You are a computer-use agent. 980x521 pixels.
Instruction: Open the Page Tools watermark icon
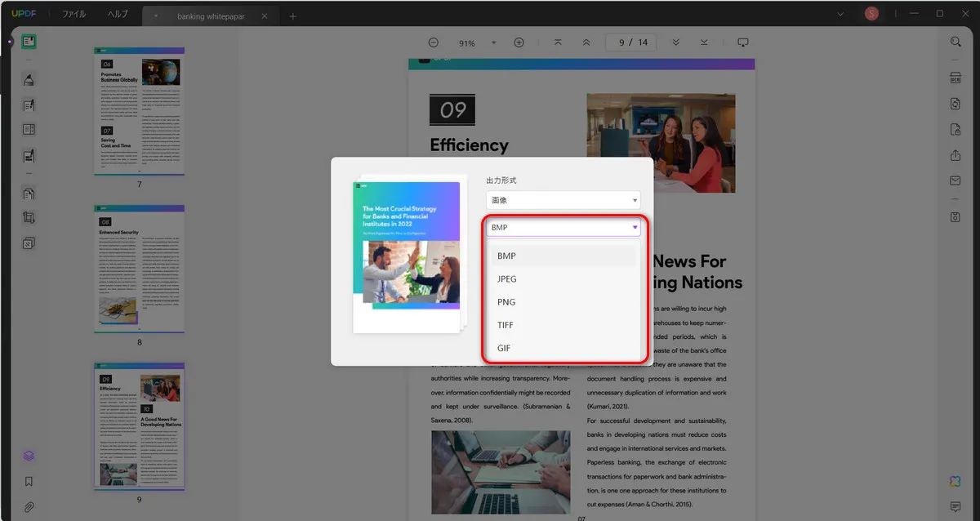(29, 243)
